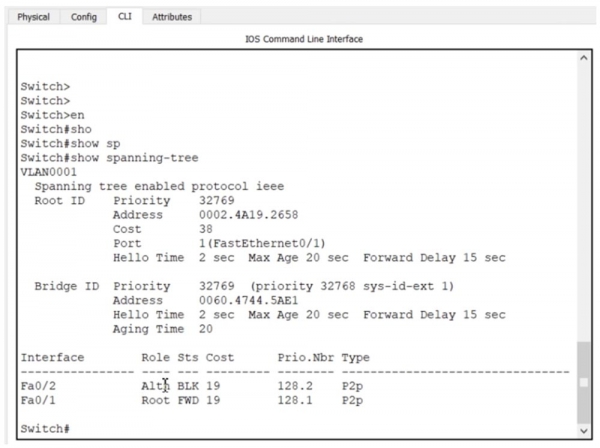Screen dimensions: 600x448
Task: Click the scrollbar down arrow
Action: (584, 431)
